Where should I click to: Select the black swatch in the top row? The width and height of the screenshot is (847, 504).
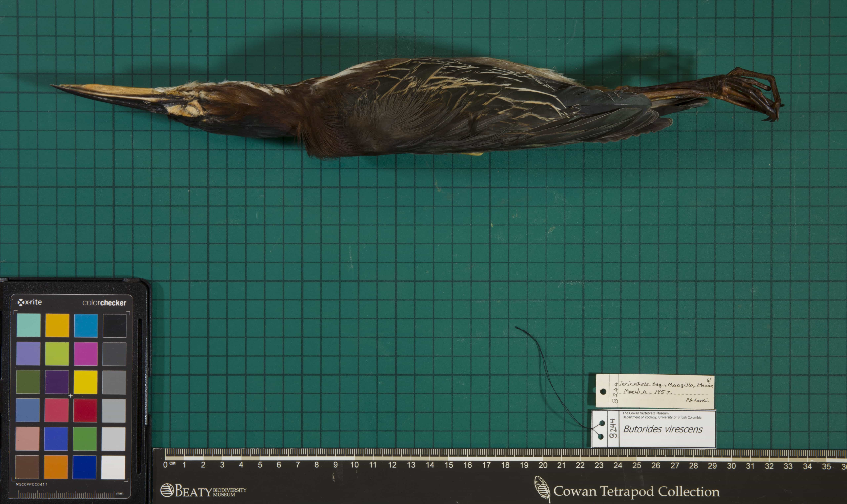tap(115, 326)
